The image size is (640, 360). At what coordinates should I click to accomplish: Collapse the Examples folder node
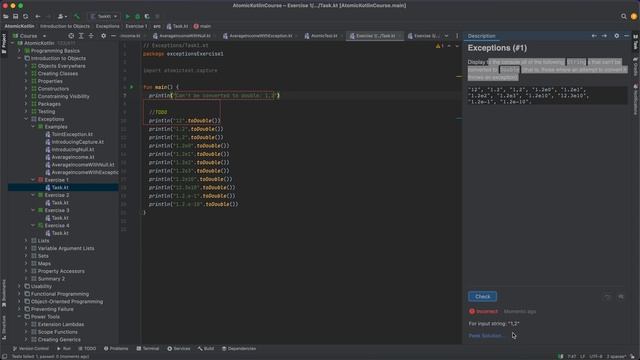(x=33, y=127)
